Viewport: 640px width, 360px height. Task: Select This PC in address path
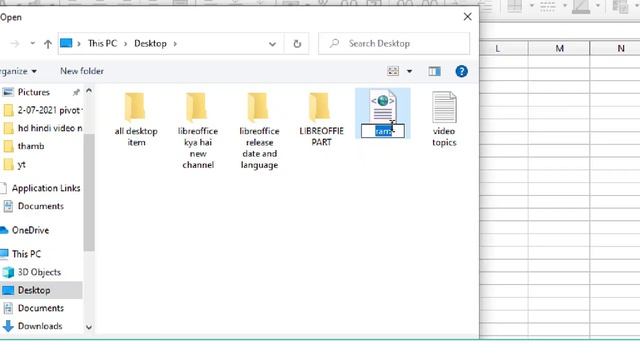tap(102, 43)
